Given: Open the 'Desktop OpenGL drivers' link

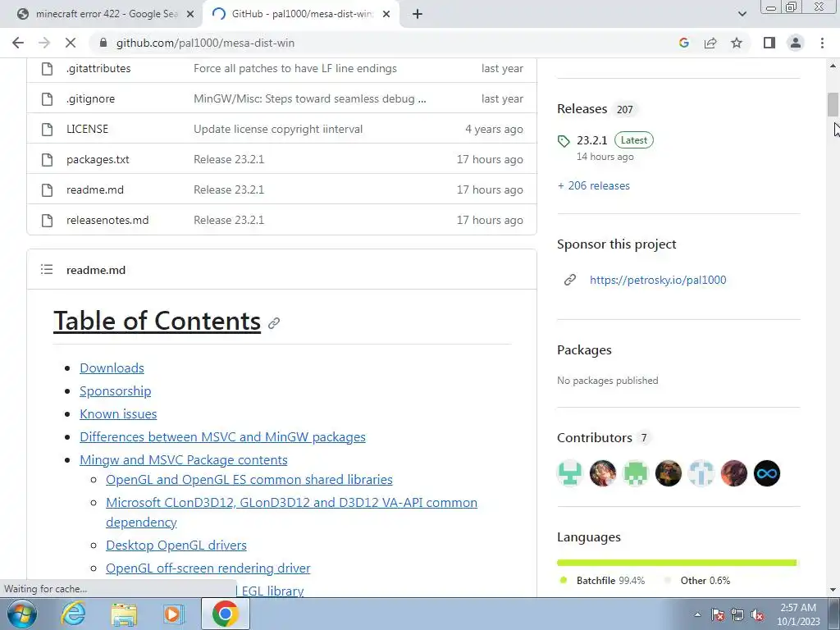Looking at the screenshot, I should 176,546.
